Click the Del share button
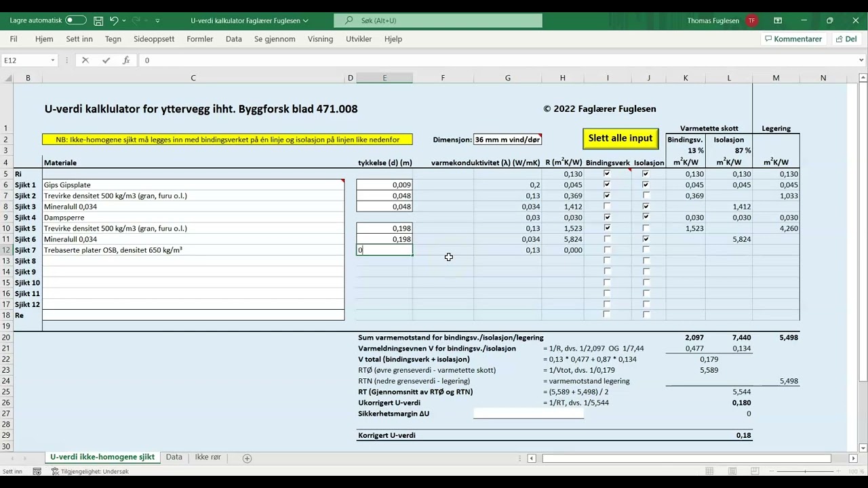The width and height of the screenshot is (868, 488). click(x=846, y=39)
